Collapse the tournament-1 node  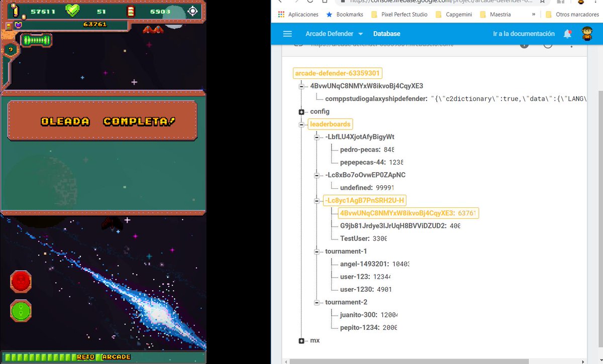click(317, 252)
